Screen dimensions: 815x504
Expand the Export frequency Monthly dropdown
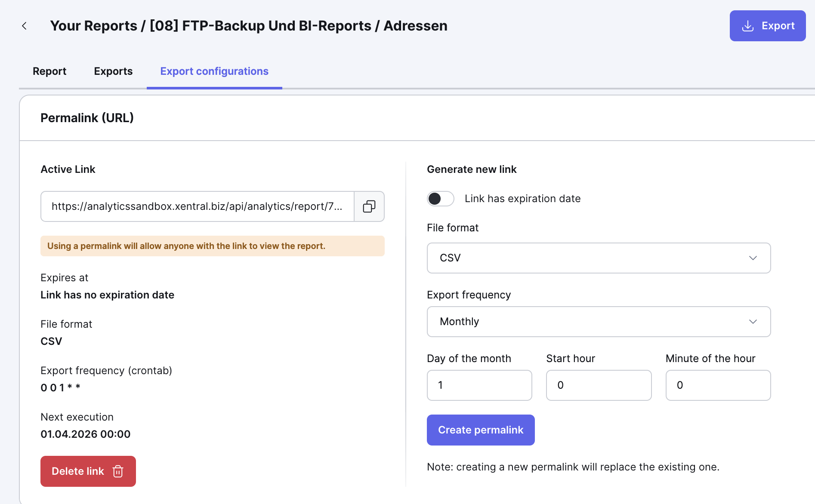pos(598,322)
